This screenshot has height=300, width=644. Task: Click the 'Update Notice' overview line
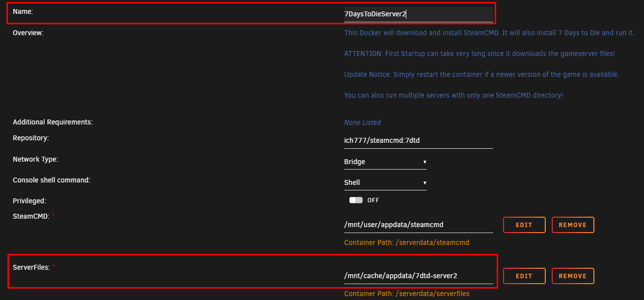coord(481,74)
